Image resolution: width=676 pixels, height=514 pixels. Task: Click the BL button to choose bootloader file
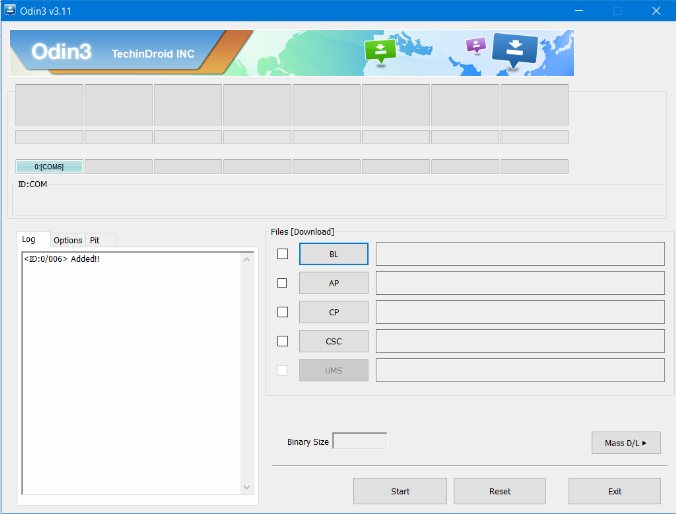(x=334, y=254)
